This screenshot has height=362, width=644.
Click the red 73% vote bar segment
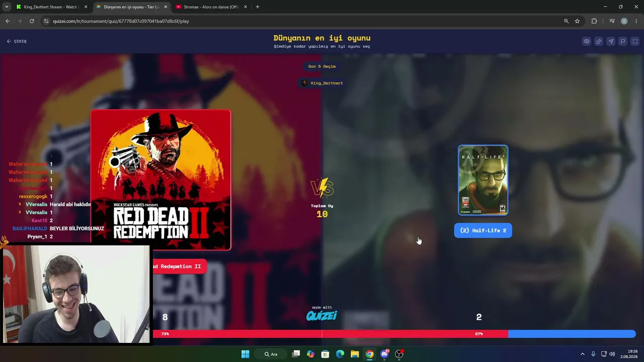331,334
